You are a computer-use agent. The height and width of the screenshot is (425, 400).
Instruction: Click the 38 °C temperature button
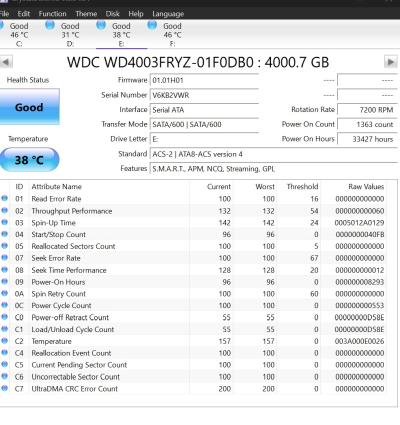(29, 160)
